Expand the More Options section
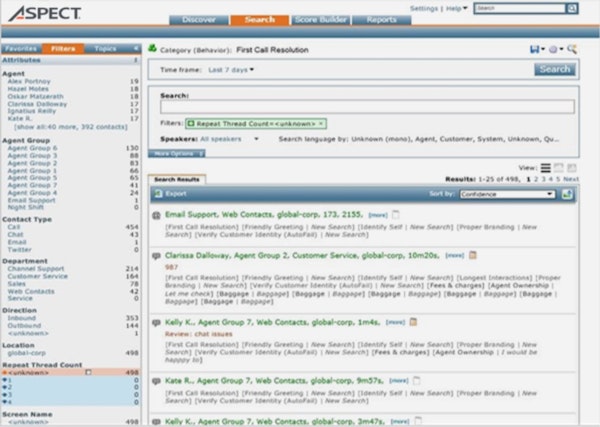 pos(179,154)
